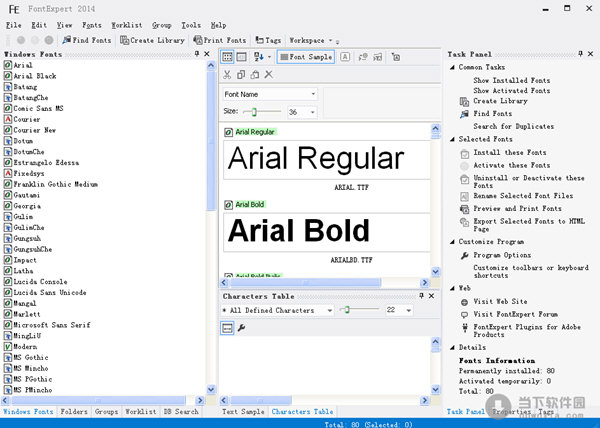
Task: Open the All Defined Characters dropdown
Action: [x=278, y=310]
